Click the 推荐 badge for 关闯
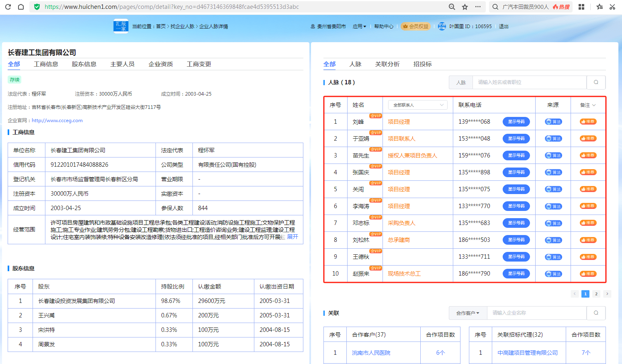The width and height of the screenshot is (622, 364). (588, 189)
